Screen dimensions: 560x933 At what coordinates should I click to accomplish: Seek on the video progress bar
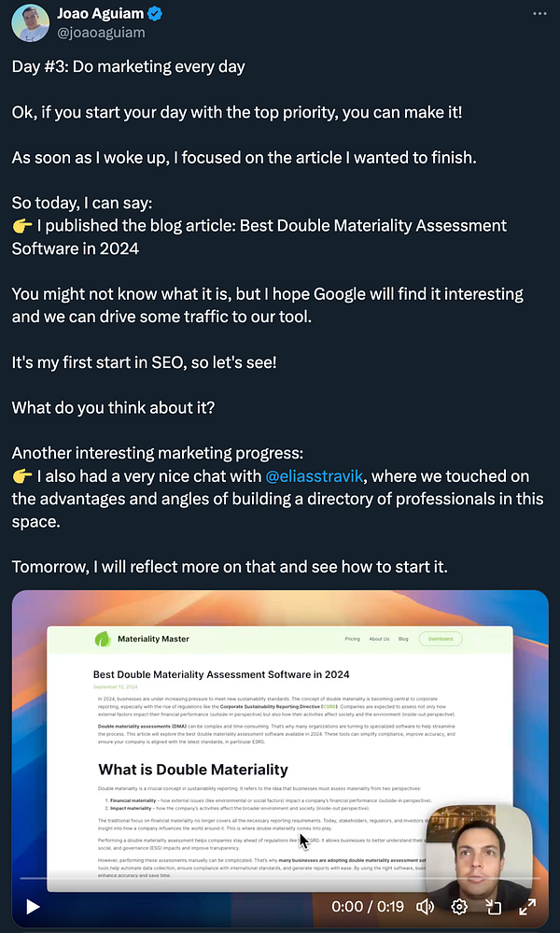280,878
